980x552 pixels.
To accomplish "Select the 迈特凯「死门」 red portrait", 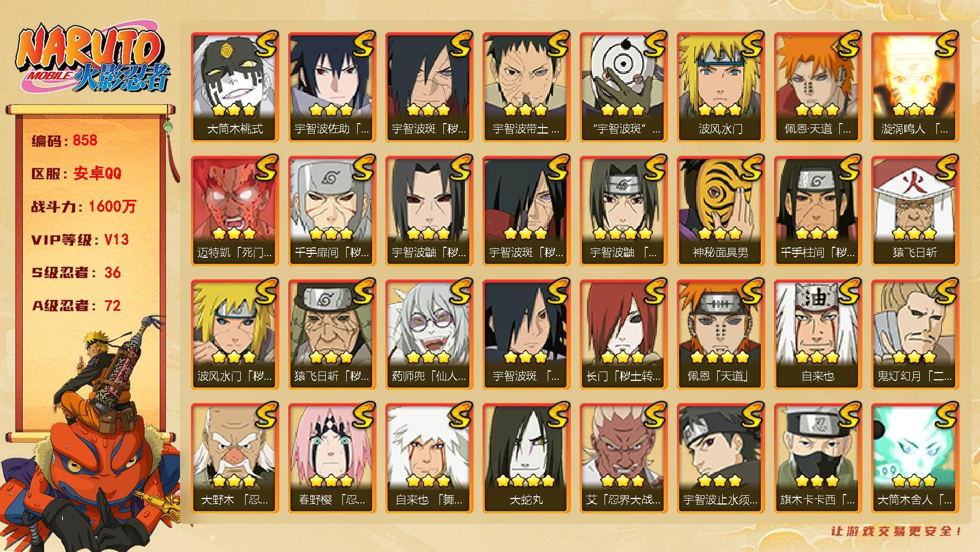I will coord(235,210).
